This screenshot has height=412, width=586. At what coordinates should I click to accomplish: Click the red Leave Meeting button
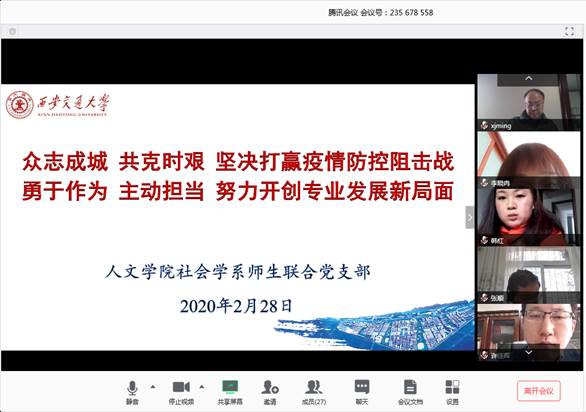(539, 391)
